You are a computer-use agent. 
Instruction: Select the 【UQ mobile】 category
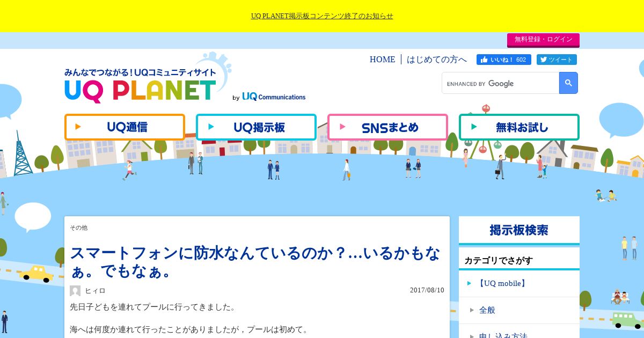[501, 283]
